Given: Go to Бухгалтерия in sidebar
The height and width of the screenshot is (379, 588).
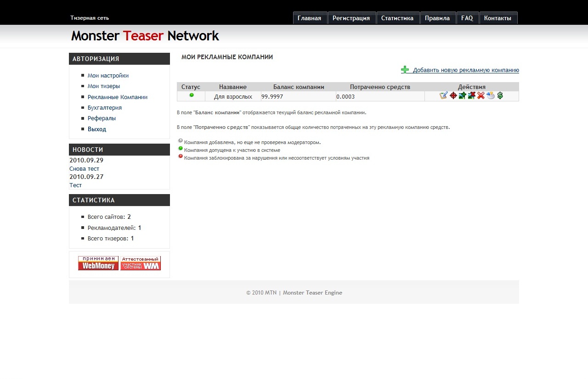Looking at the screenshot, I should 105,108.
